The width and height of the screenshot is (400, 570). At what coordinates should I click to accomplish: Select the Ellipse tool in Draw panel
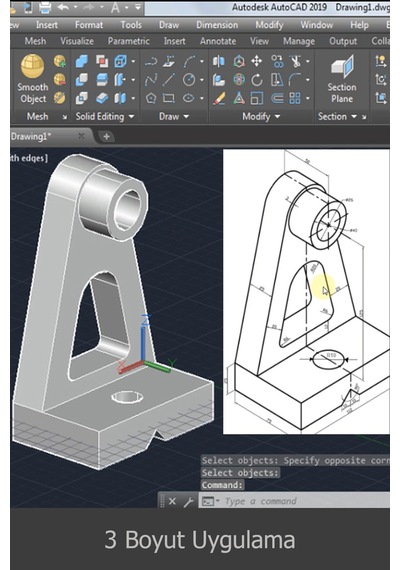click(x=189, y=98)
